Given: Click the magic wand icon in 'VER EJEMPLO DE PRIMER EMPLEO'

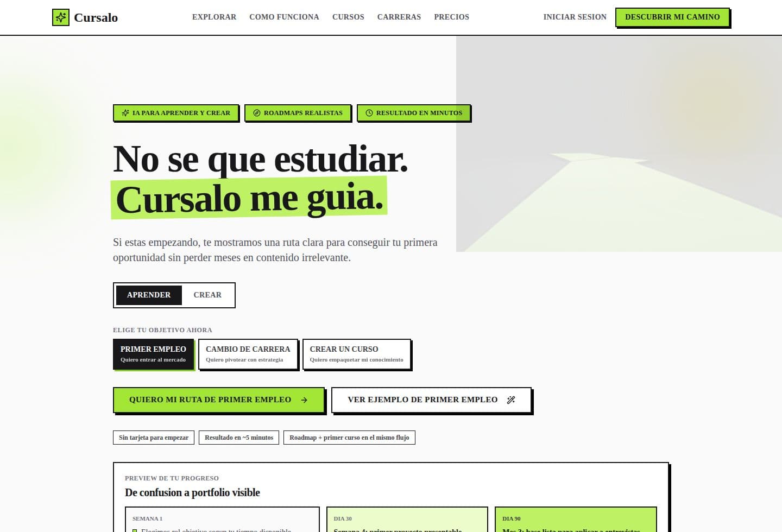Looking at the screenshot, I should [x=511, y=400].
